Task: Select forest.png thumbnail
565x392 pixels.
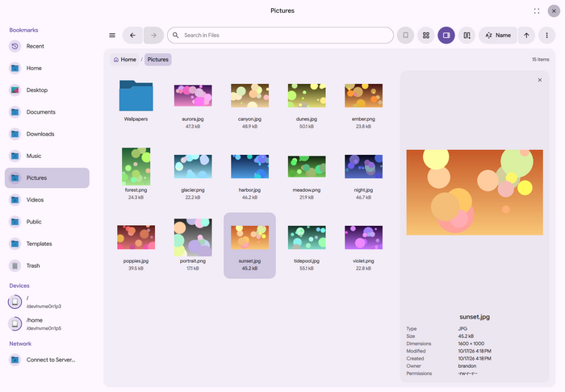Action: (136, 166)
